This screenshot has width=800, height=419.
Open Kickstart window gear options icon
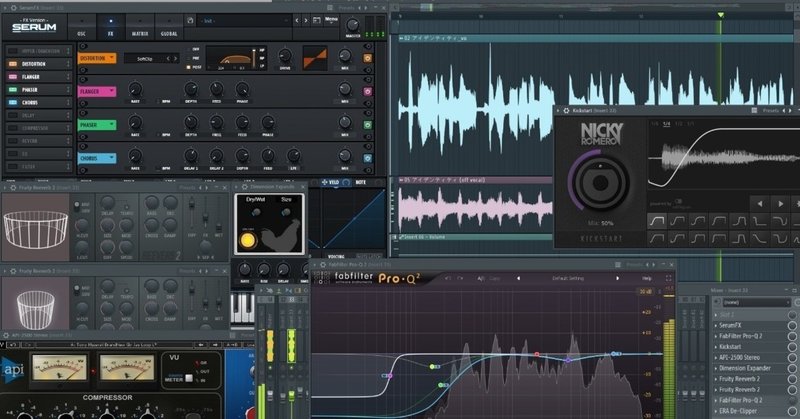point(566,110)
